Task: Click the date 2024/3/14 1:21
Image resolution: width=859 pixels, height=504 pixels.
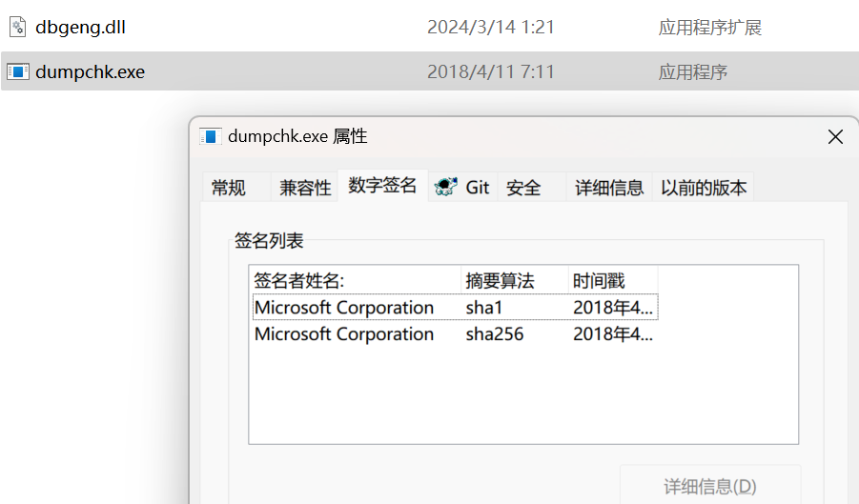Action: tap(491, 28)
